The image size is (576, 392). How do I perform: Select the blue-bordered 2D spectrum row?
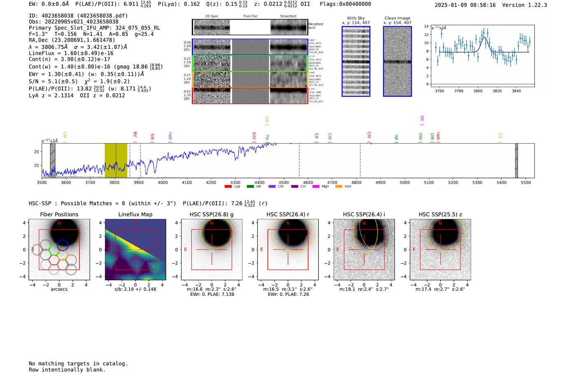(250, 47)
